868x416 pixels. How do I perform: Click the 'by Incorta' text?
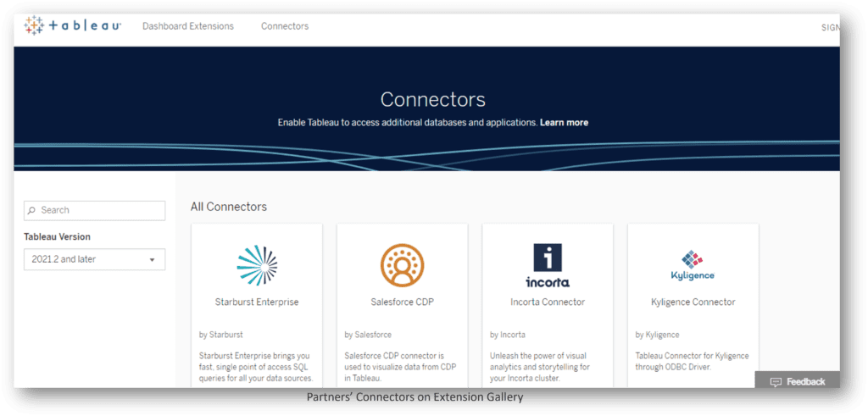coord(508,335)
